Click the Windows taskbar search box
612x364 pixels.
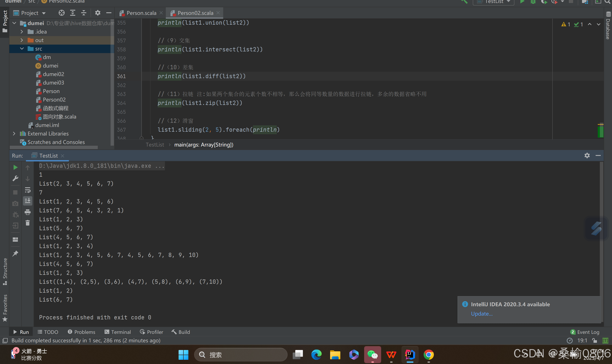241,355
